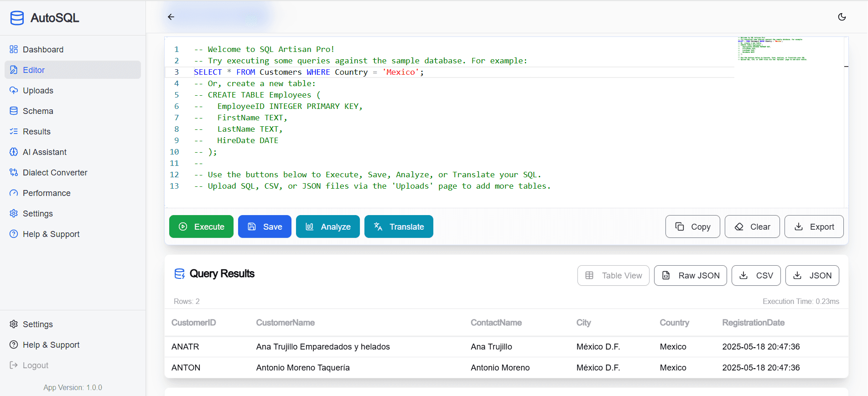Click the SELECT statement on editor line 3

(309, 72)
